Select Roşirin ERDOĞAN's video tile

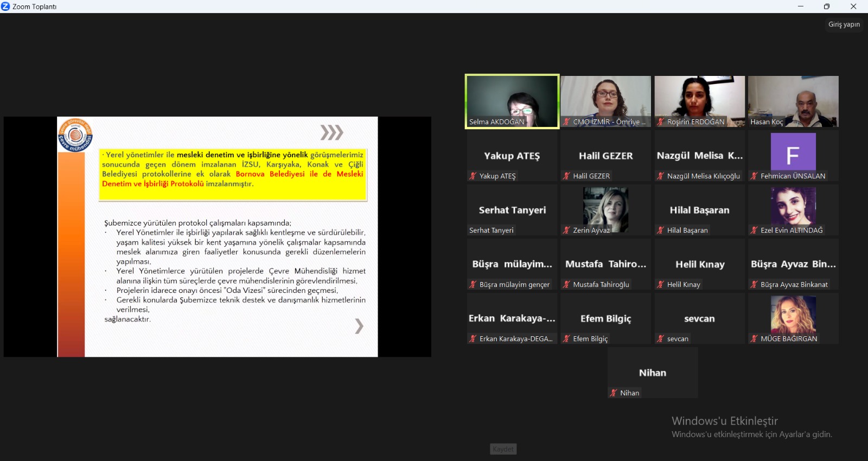699,101
